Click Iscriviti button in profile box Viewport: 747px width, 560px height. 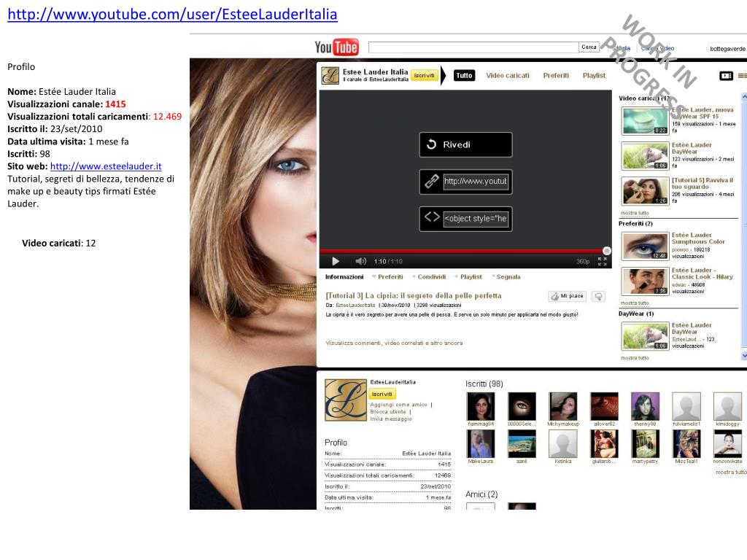pos(382,394)
